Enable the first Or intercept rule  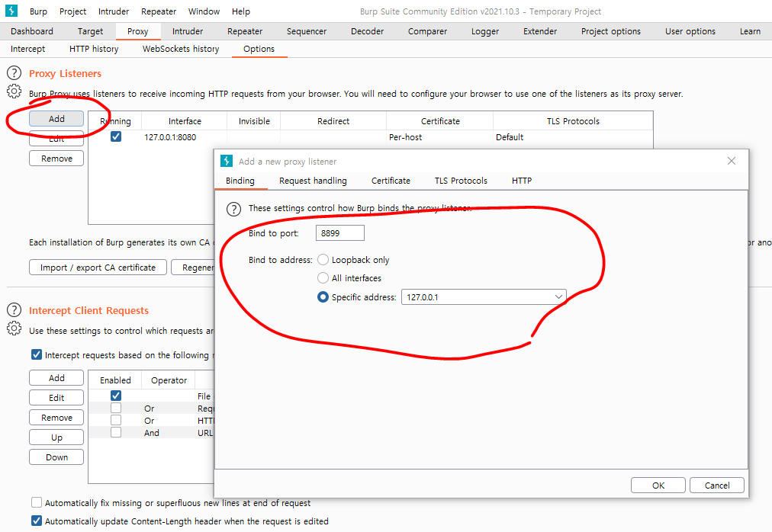pyautogui.click(x=116, y=408)
